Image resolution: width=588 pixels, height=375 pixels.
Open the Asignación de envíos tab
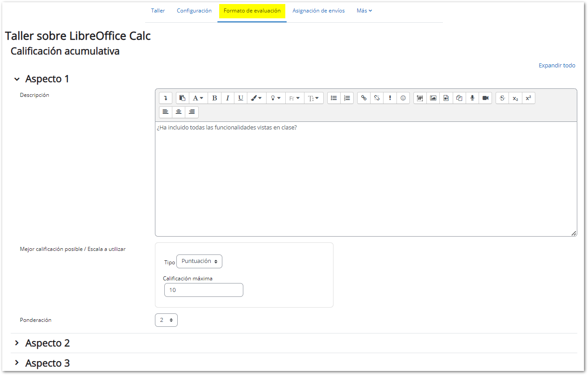[319, 11]
